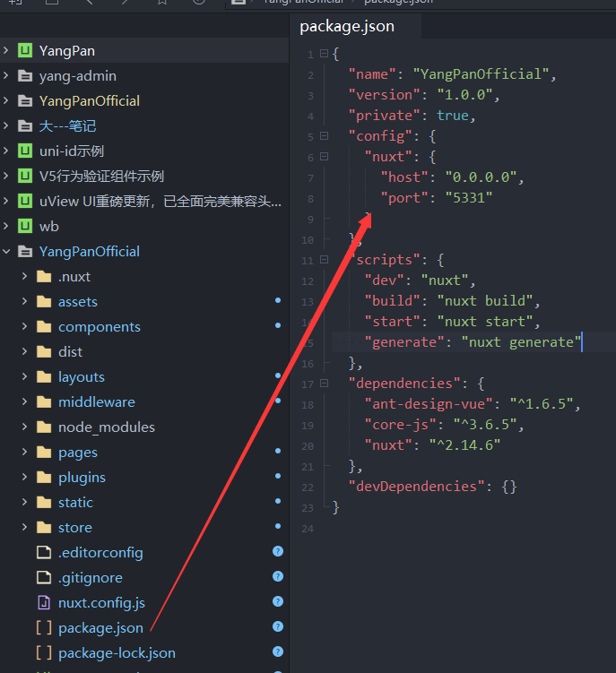This screenshot has width=616, height=673.
Task: Click the "^2.14.6" version string
Action: [464, 445]
